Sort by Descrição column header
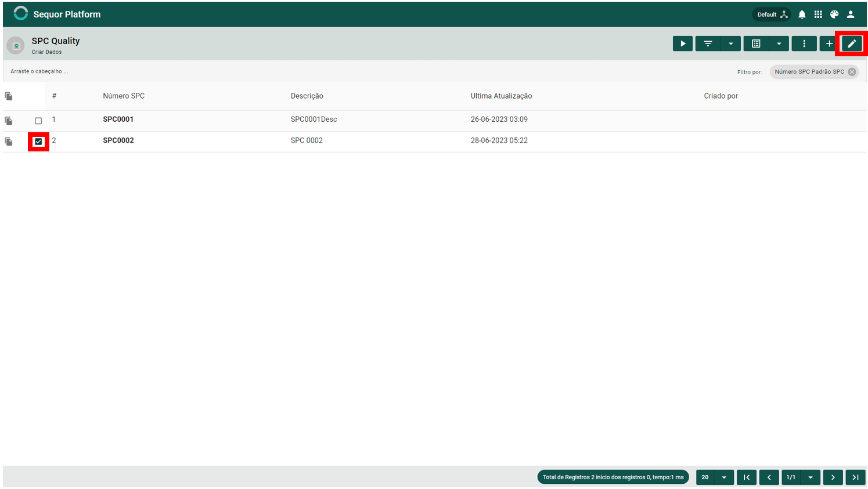 307,96
